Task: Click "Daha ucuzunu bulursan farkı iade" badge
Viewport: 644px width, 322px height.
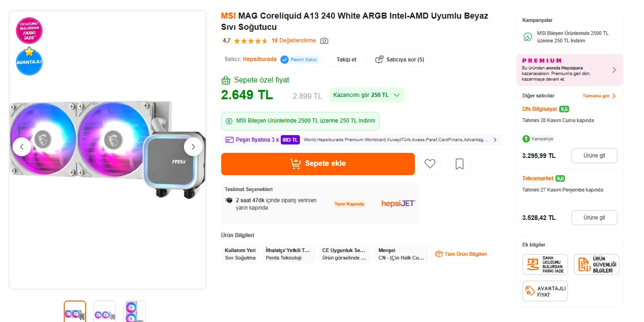Action: coord(545,264)
